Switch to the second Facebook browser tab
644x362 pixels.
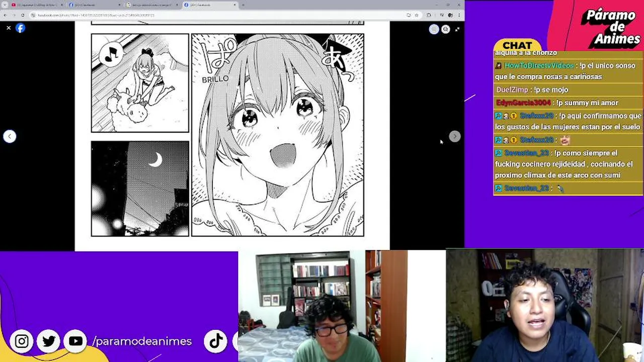[x=95, y=5]
